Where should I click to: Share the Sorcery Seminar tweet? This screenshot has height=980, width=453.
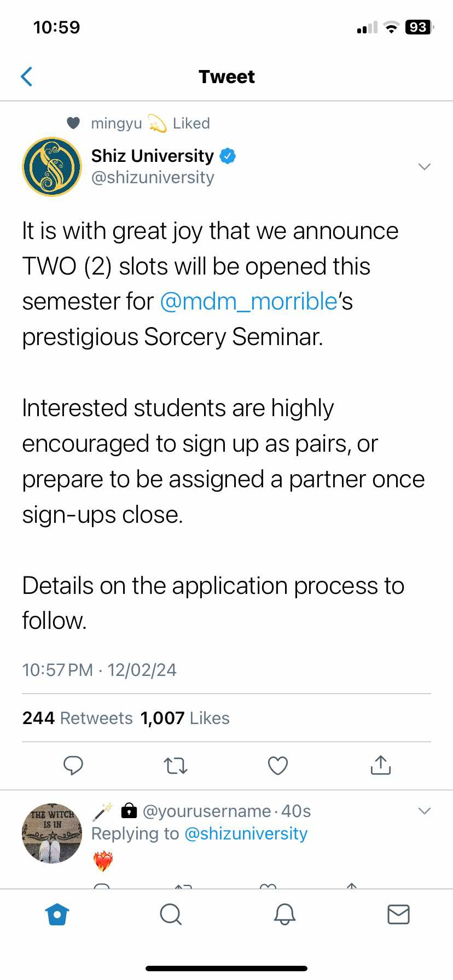[381, 765]
